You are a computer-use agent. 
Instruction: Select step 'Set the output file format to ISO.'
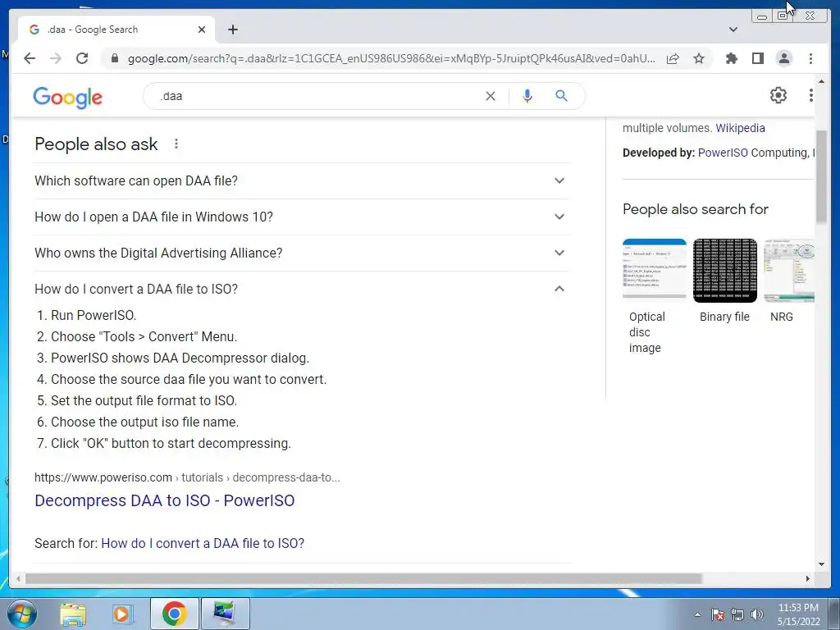pos(144,400)
